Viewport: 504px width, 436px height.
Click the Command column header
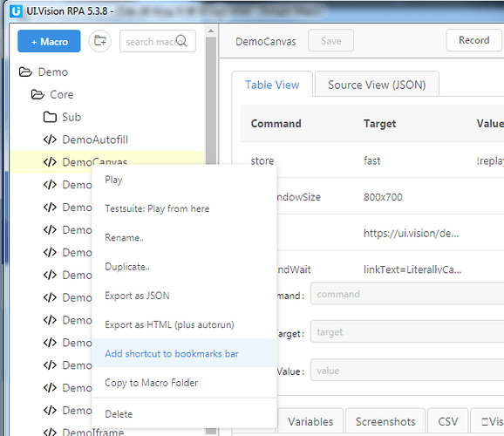[276, 124]
